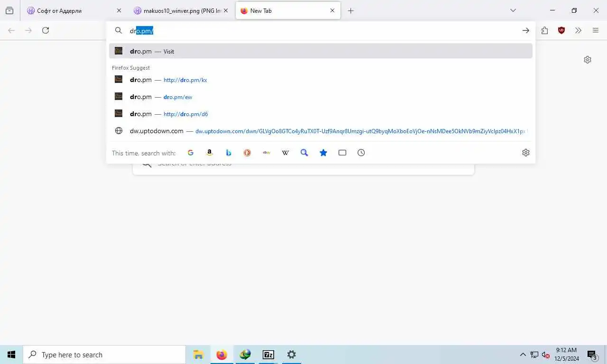Go forward with the forward arrow
Image resolution: width=607 pixels, height=364 pixels.
(28, 30)
